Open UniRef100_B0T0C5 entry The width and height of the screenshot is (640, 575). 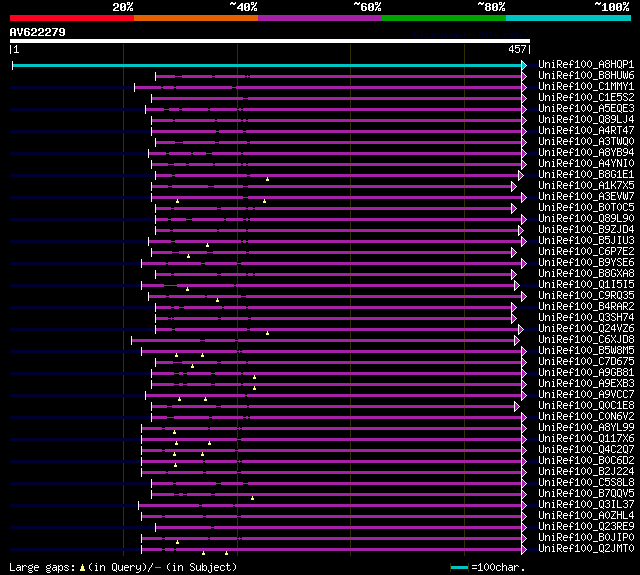[586, 208]
